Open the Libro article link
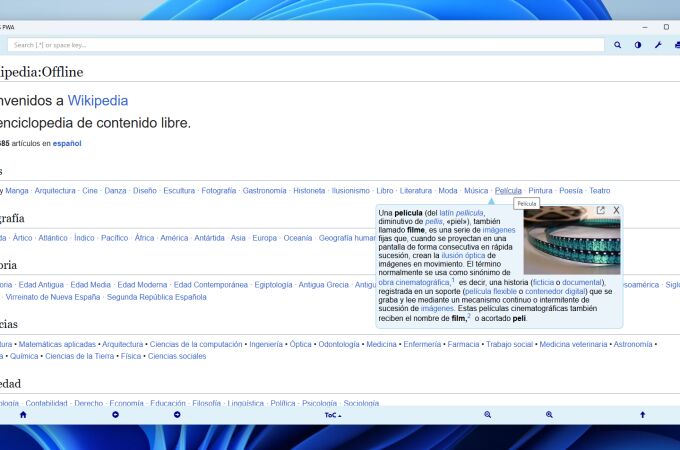Viewport: 680px width, 450px height. tap(385, 191)
